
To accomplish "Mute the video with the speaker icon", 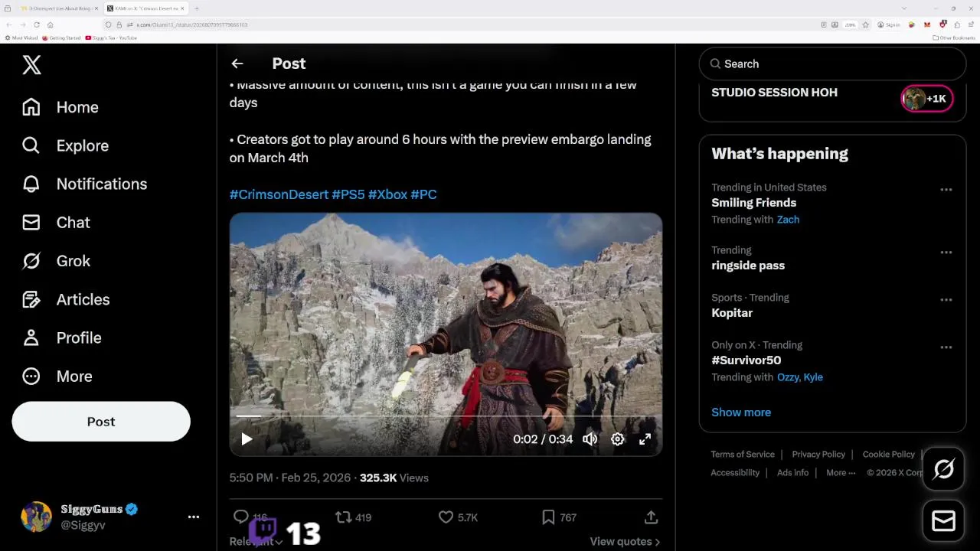I will (x=590, y=439).
